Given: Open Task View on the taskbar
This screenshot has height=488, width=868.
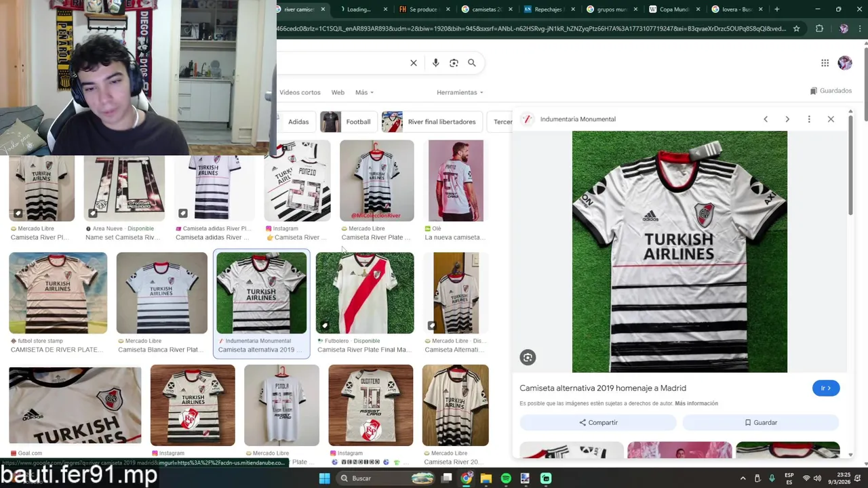Looking at the screenshot, I should (447, 479).
